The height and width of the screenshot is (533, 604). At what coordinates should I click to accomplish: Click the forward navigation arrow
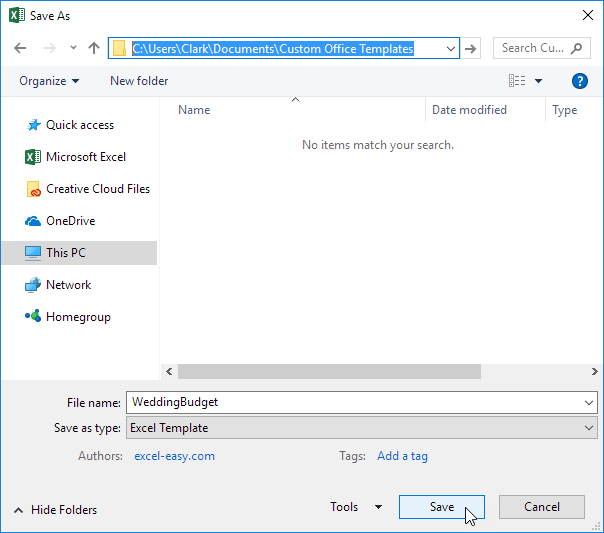[50, 48]
